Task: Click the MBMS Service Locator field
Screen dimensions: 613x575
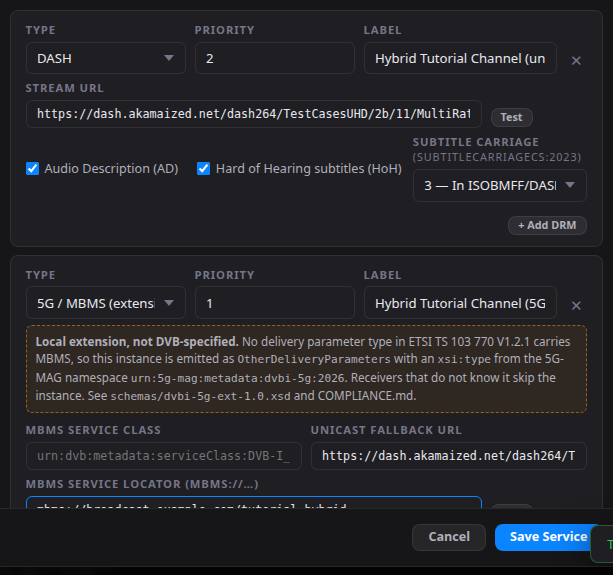Action: pyautogui.click(x=254, y=502)
